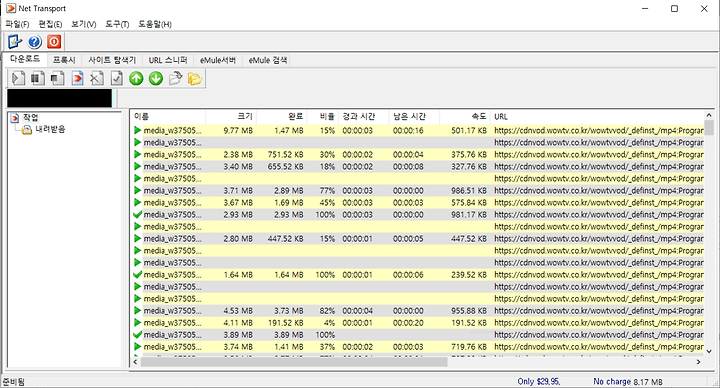
Task: Delete the job using the X-page toolbar icon
Action: point(96,79)
